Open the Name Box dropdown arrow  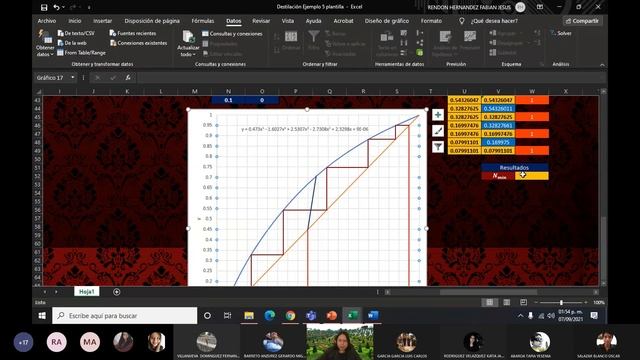(73, 78)
